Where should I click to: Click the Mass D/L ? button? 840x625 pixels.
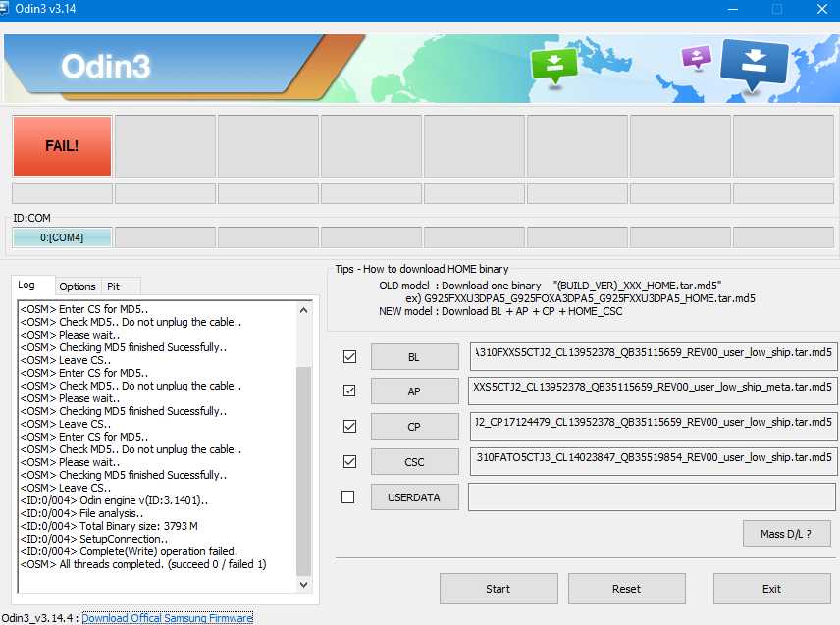click(x=786, y=534)
